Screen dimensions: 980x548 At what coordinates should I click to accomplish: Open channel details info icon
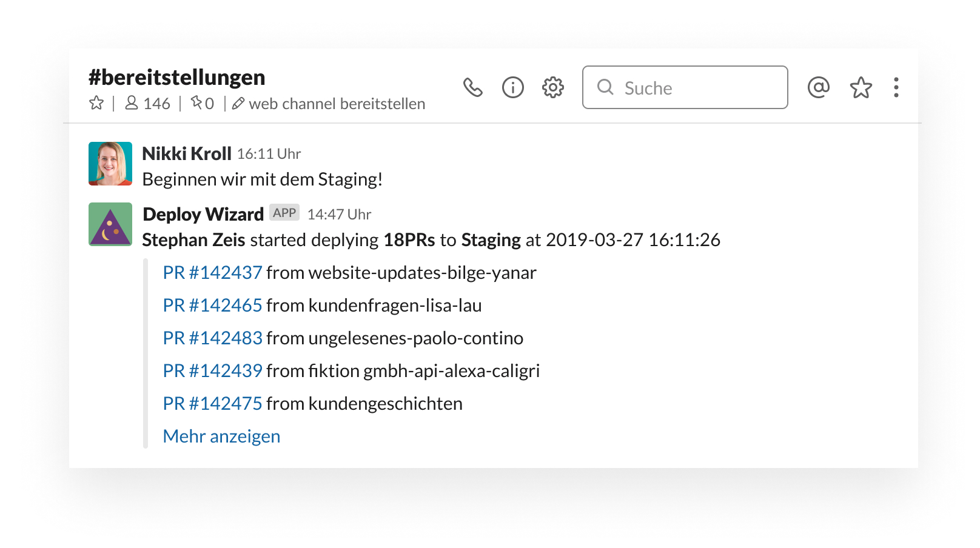coord(513,87)
